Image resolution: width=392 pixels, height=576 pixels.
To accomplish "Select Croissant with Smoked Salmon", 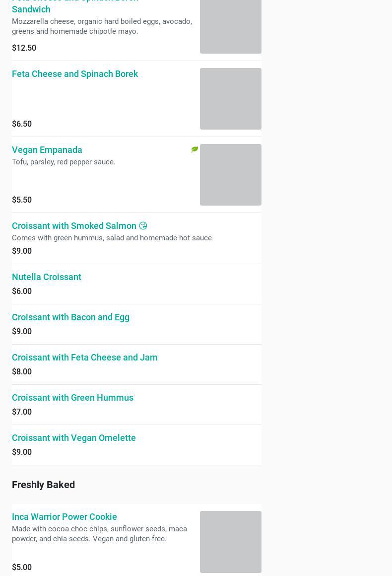I will (74, 226).
